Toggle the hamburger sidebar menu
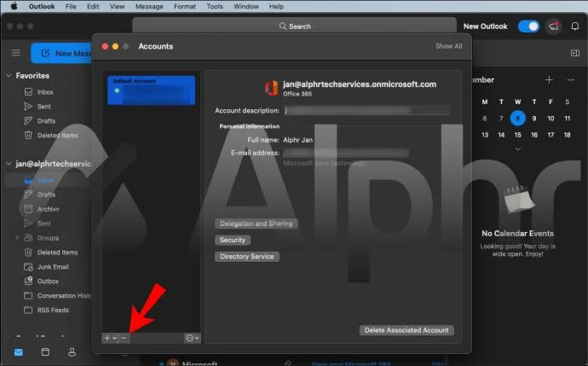This screenshot has height=366, width=588. [x=15, y=53]
